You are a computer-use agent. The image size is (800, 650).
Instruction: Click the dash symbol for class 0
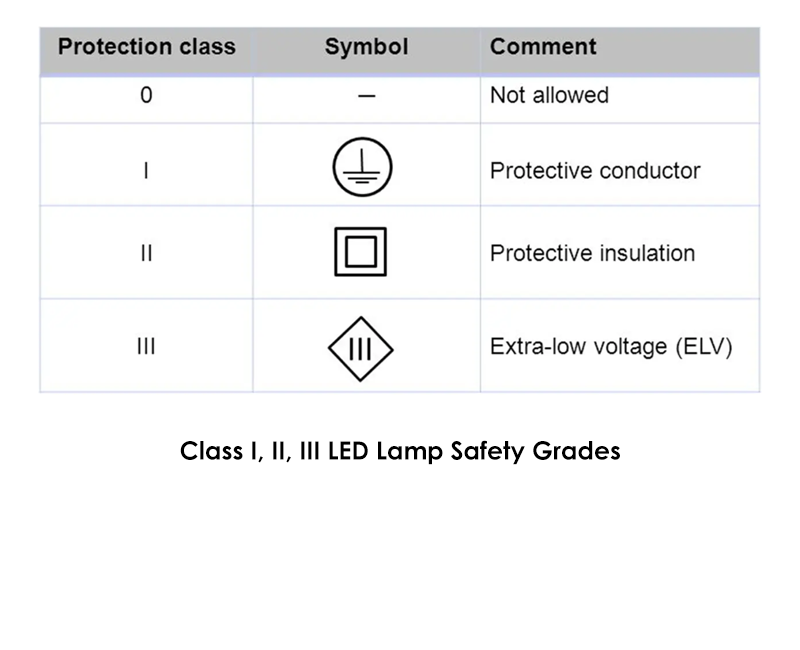click(x=366, y=97)
